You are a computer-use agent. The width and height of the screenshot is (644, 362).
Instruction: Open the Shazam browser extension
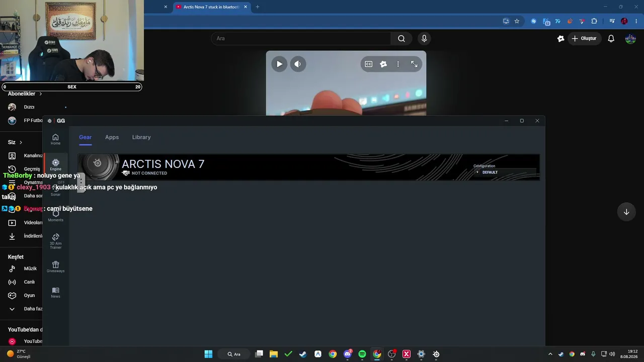coord(533,21)
